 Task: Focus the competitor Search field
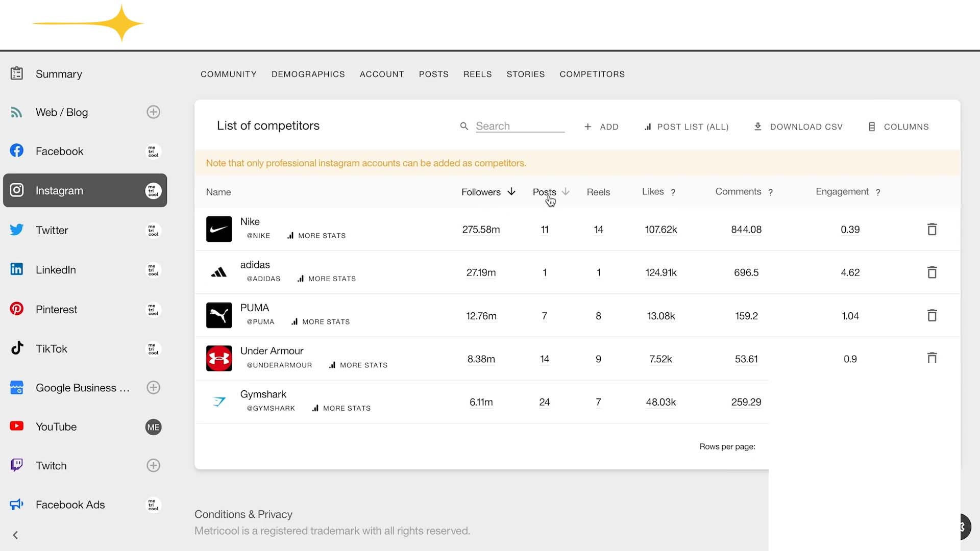click(520, 126)
